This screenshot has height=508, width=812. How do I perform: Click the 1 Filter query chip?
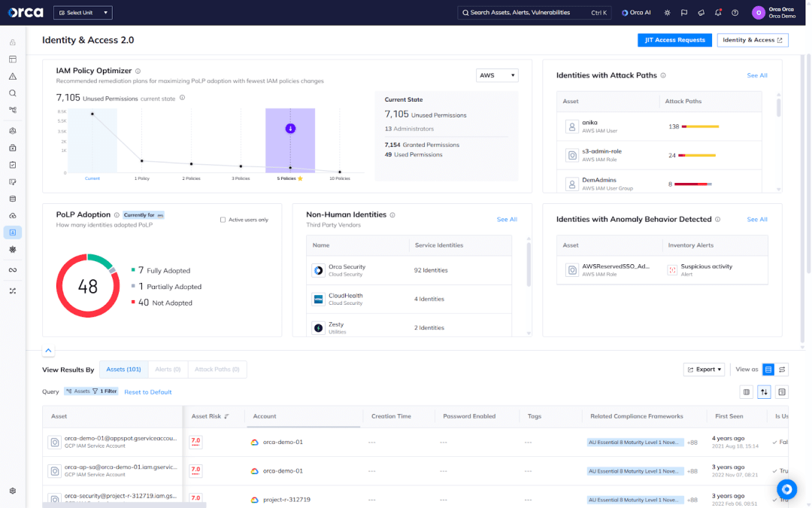[x=105, y=391]
